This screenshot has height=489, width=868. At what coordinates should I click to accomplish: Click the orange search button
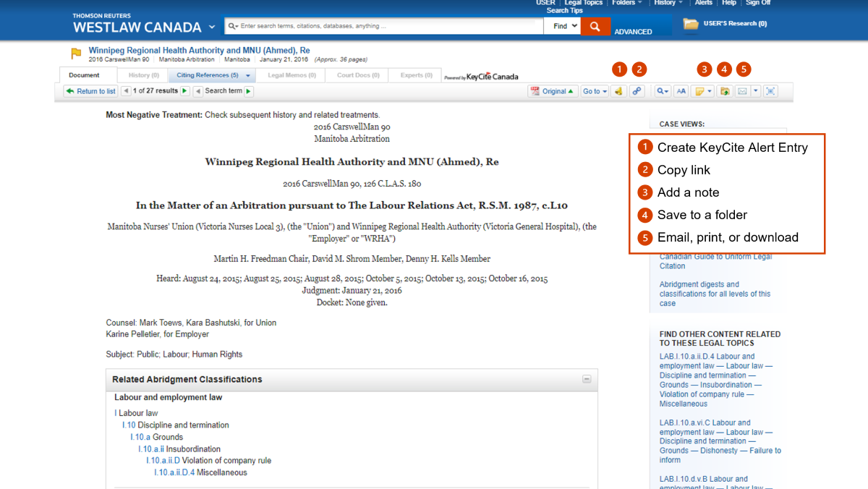tap(595, 26)
